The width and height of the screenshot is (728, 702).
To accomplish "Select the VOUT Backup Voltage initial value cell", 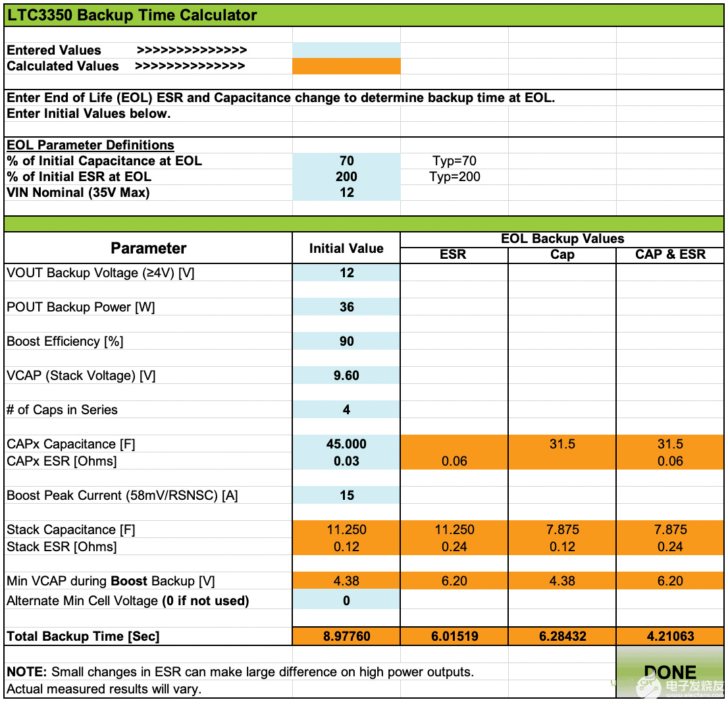I will pyautogui.click(x=346, y=273).
